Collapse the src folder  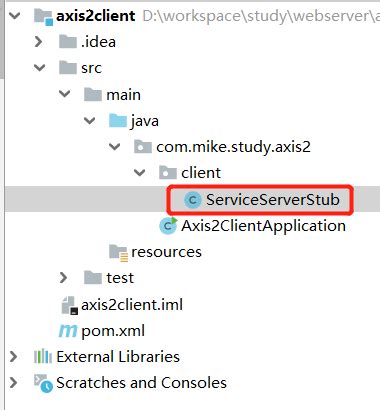click(x=40, y=68)
